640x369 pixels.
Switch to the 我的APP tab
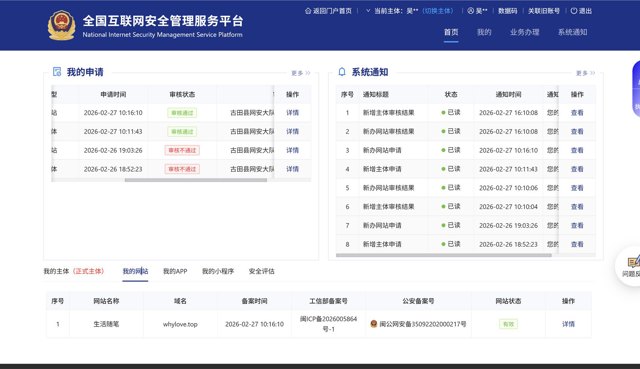tap(175, 271)
